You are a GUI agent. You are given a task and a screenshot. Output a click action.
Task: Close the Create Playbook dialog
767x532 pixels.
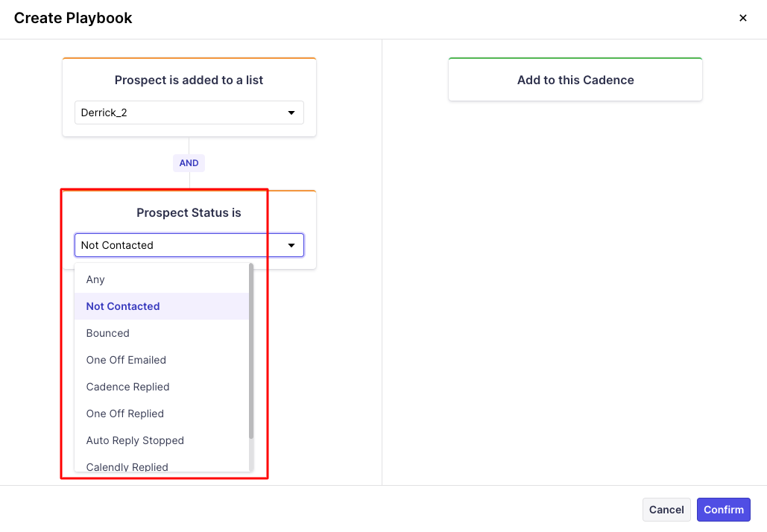point(742,19)
